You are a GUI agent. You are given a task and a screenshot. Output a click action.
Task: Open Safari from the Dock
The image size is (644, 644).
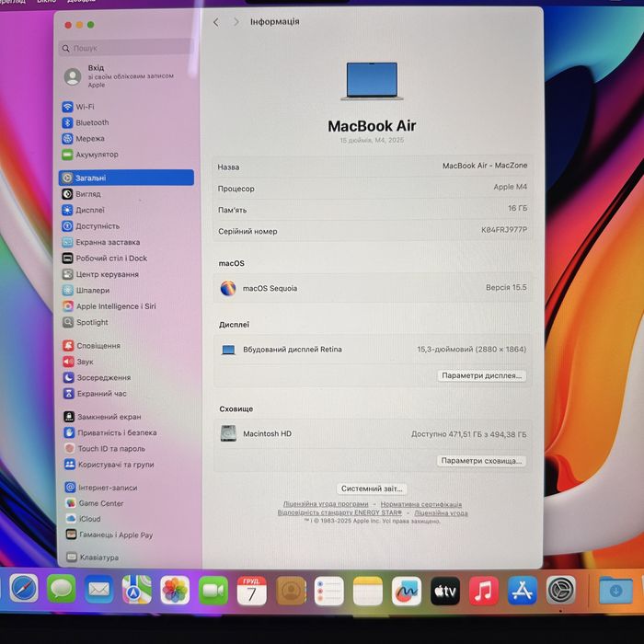coord(24,590)
